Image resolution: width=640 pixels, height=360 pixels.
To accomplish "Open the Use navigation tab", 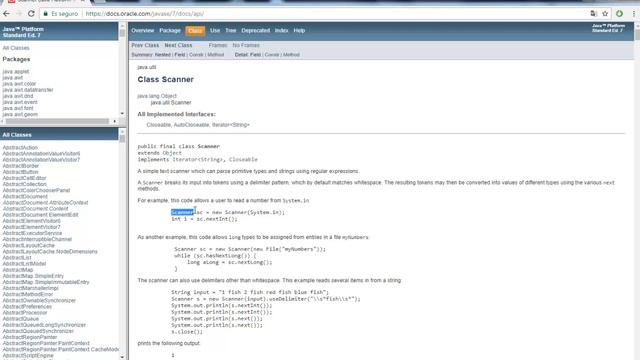I will (x=215, y=31).
